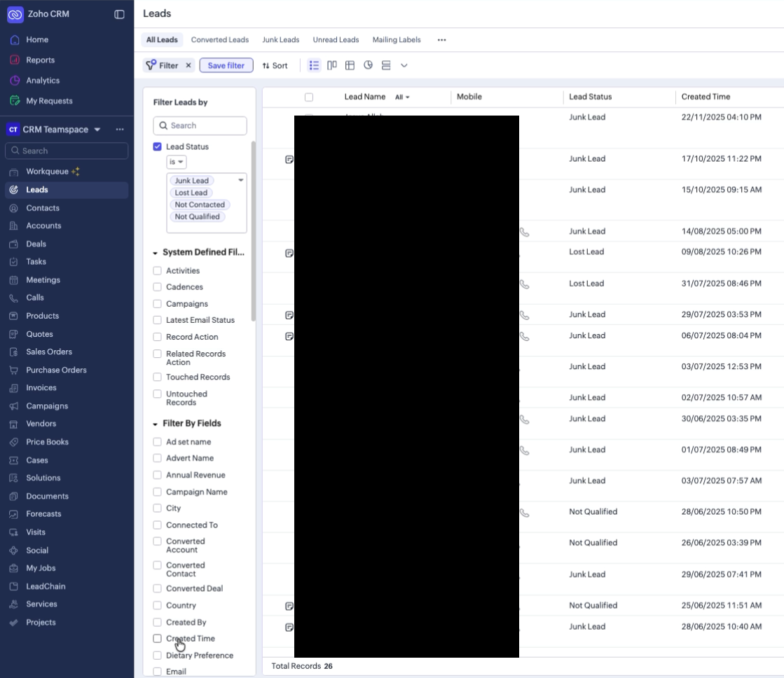Click the Lead Status column header
This screenshot has height=678, width=784.
coord(590,97)
